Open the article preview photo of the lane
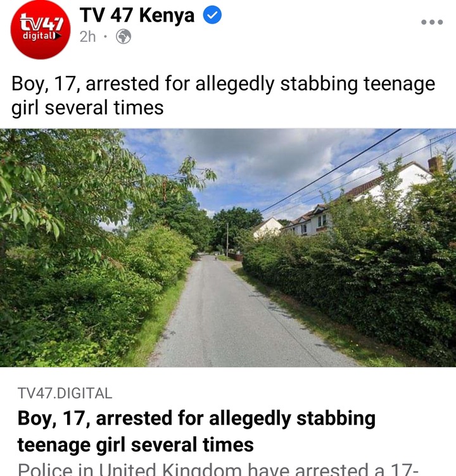Image resolution: width=456 pixels, height=476 pixels. click(x=228, y=247)
